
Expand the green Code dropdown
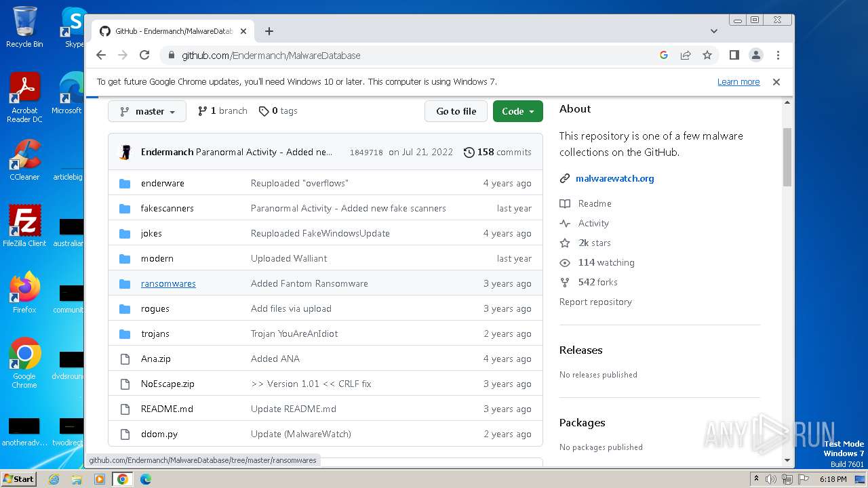pos(518,111)
